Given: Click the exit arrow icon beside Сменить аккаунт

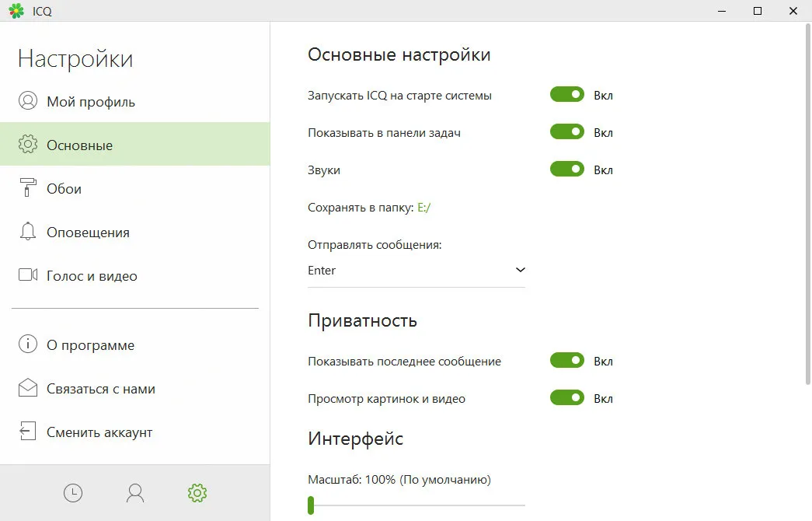Looking at the screenshot, I should [27, 431].
